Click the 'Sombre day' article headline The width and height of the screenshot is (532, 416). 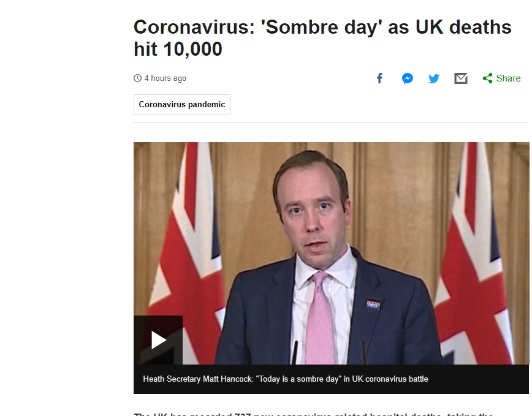[322, 38]
